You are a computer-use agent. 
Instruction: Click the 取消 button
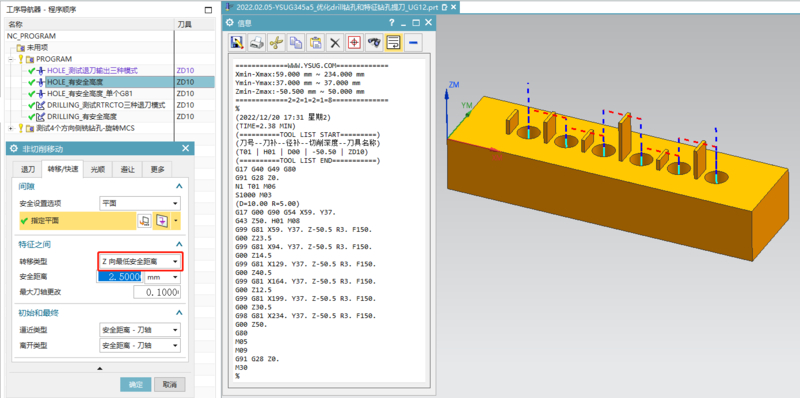point(169,384)
